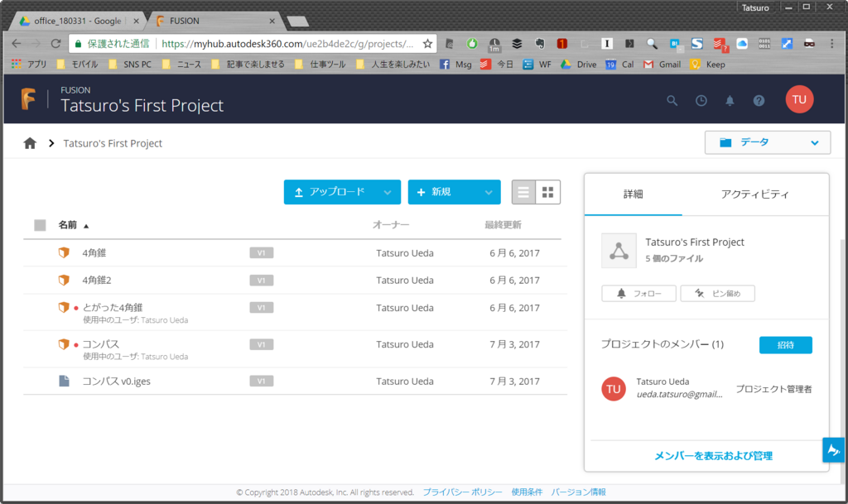Open a new browser tab
848x504 pixels.
click(297, 22)
